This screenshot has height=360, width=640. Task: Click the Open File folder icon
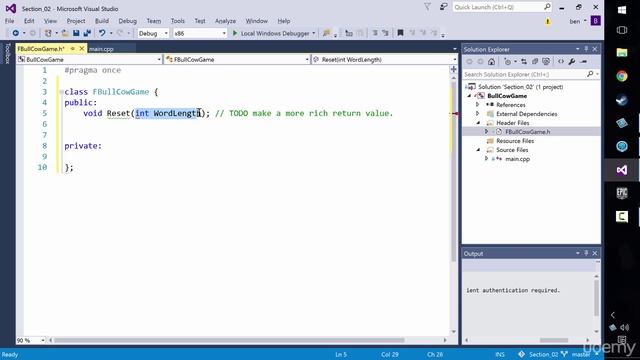pos(65,33)
